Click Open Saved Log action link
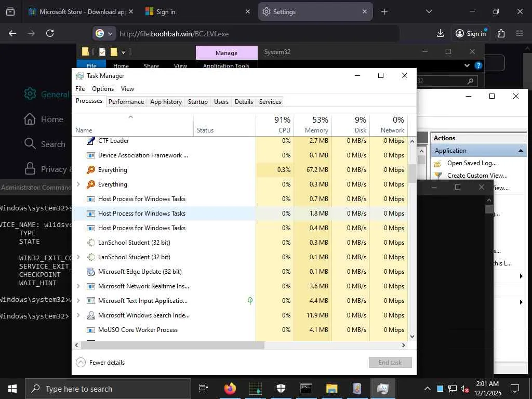This screenshot has height=399, width=532. click(472, 163)
